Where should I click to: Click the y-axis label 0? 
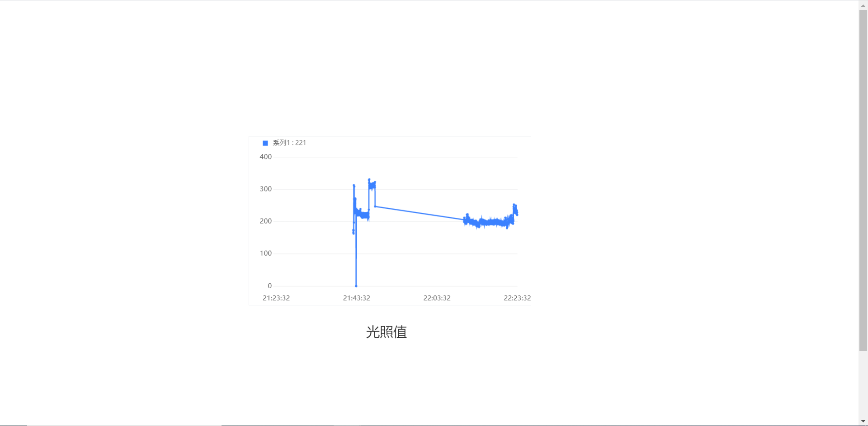click(x=270, y=286)
